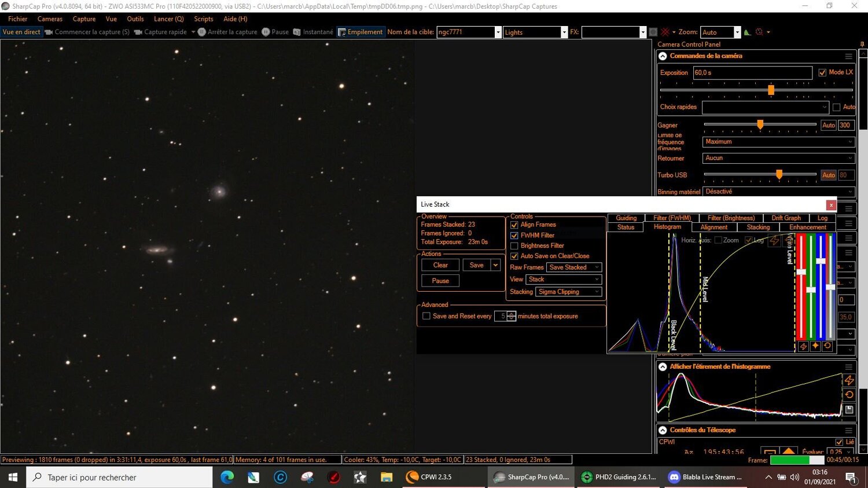868x488 pixels.
Task: Click Arrêter la capture in the toolbar
Action: (227, 32)
